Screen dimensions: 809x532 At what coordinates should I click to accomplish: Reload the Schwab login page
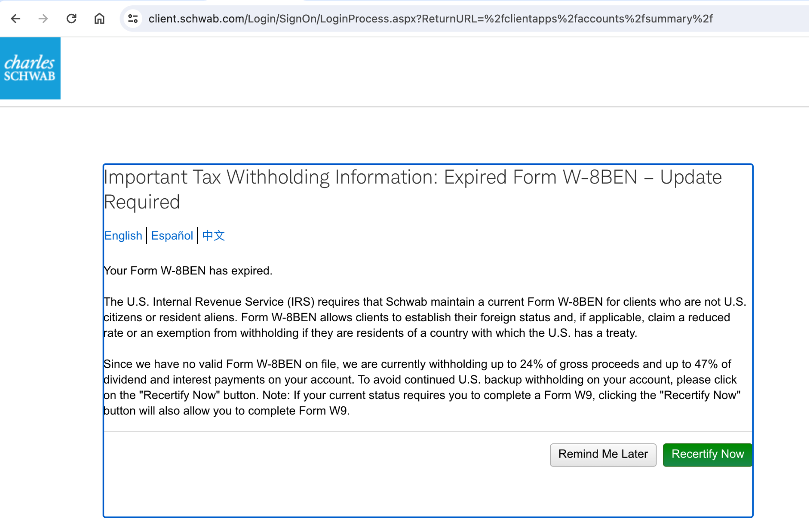(71, 19)
